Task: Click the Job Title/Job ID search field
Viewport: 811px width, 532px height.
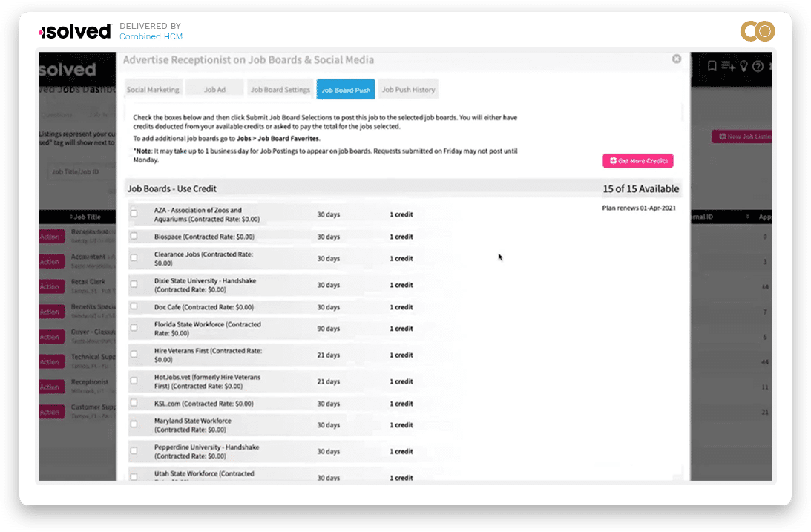Action: (x=82, y=171)
